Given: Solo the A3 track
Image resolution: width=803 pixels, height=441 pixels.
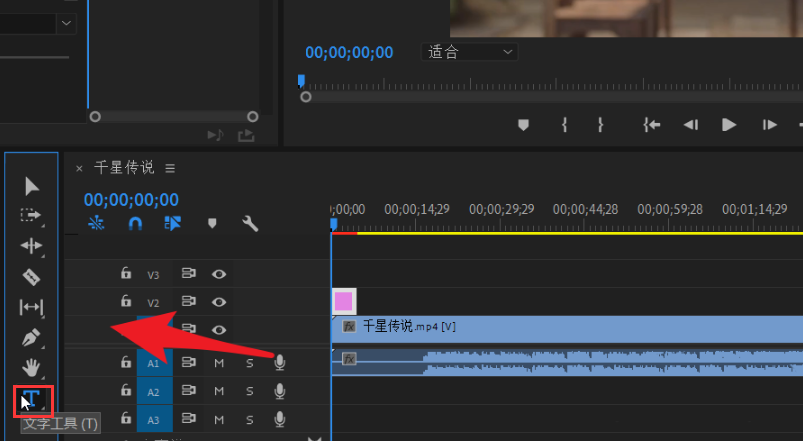Looking at the screenshot, I should tap(249, 419).
